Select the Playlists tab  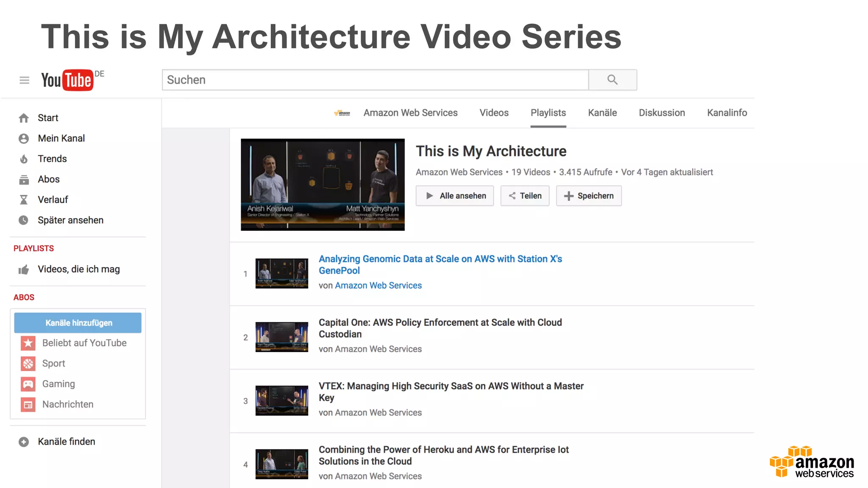548,113
